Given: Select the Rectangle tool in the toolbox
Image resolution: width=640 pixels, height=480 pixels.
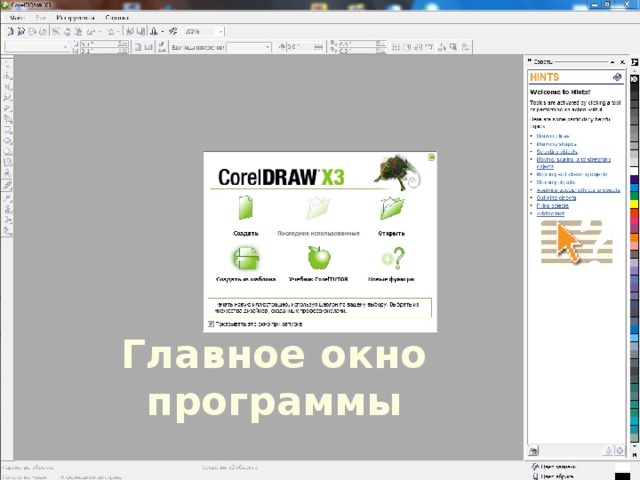Looking at the screenshot, I should pyautogui.click(x=7, y=130).
